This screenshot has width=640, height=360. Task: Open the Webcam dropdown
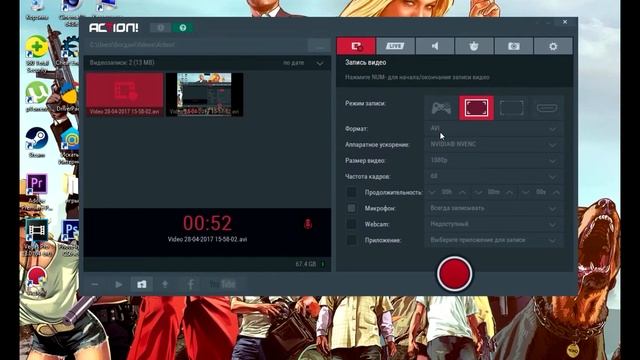pos(494,224)
